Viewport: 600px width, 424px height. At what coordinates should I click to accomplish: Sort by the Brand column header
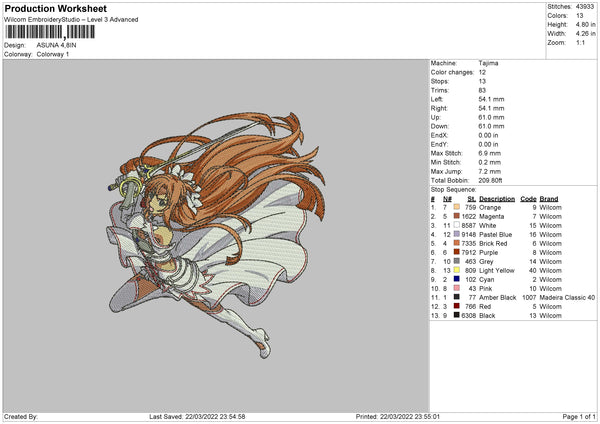point(553,198)
